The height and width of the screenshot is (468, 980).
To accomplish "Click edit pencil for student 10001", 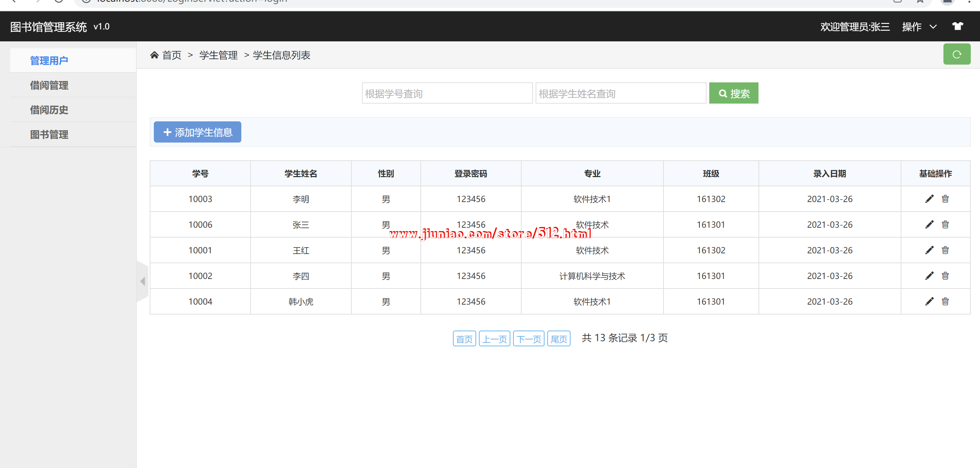I will (929, 250).
